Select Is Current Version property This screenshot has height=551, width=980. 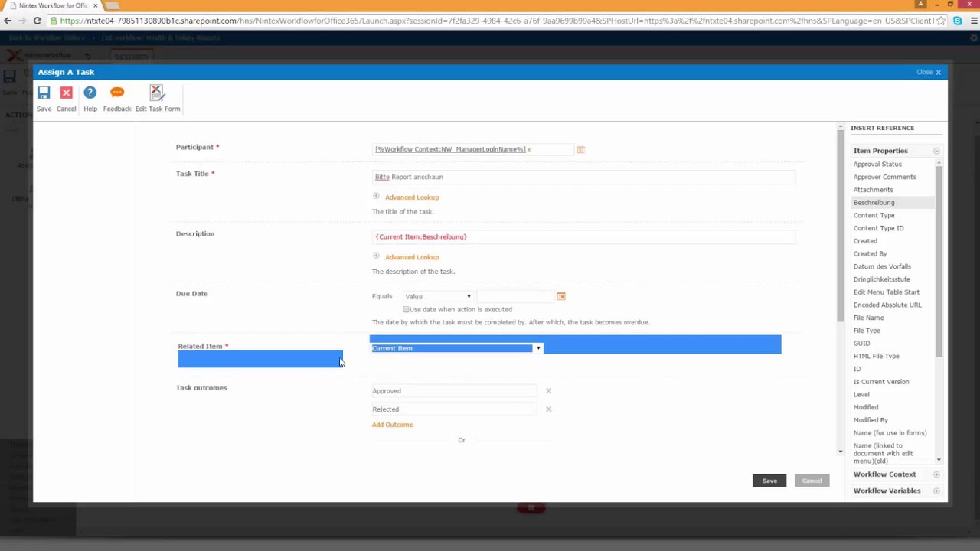pyautogui.click(x=881, y=382)
